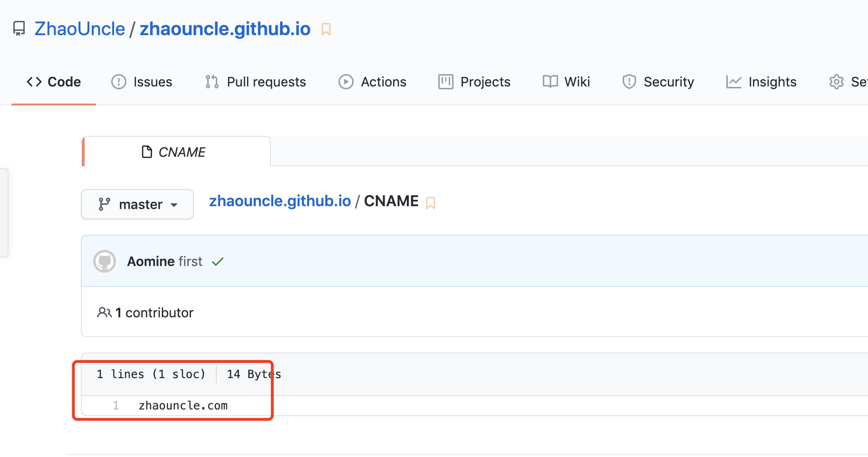This screenshot has height=457, width=868.
Task: Open zhaouncle.github.io repository title link
Action: [x=225, y=29]
